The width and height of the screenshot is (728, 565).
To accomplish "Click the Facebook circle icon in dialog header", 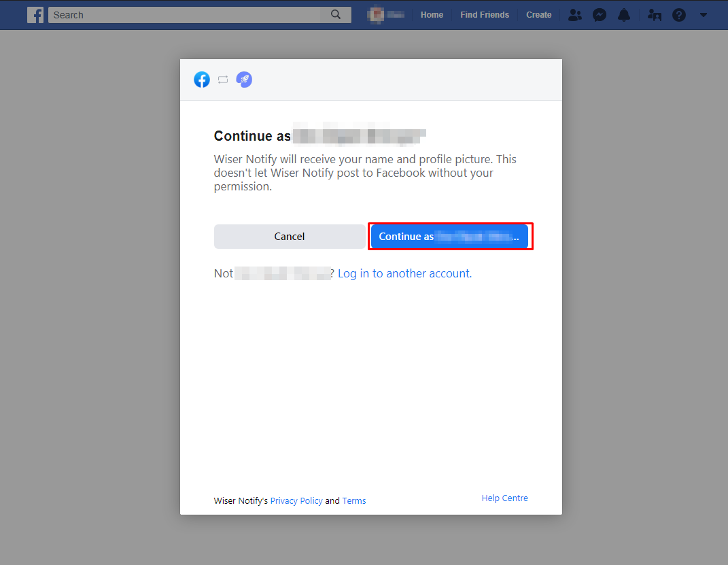I will point(201,80).
